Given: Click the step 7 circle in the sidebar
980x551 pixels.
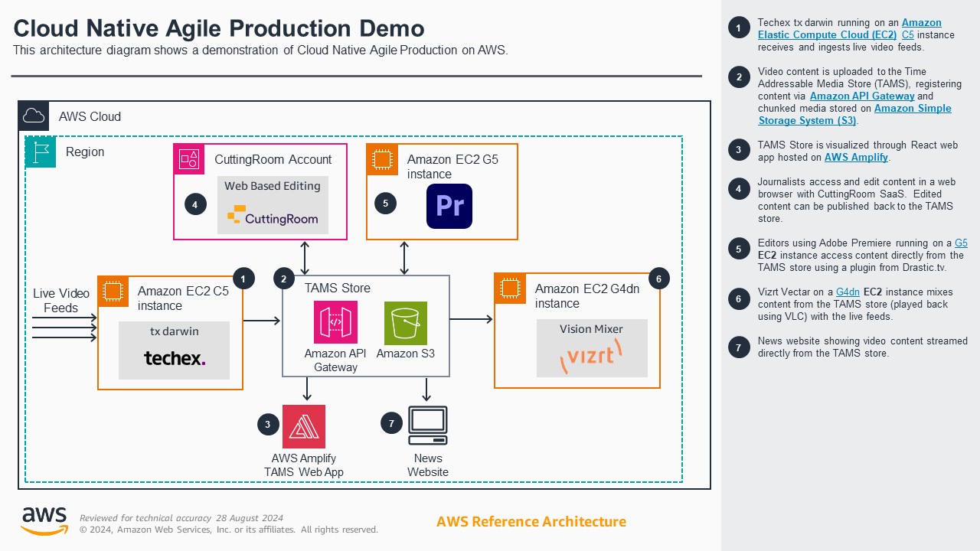Looking at the screenshot, I should pos(739,347).
